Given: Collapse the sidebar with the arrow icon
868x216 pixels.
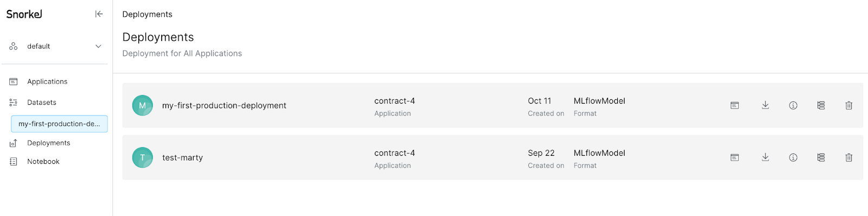Looking at the screenshot, I should [x=99, y=14].
